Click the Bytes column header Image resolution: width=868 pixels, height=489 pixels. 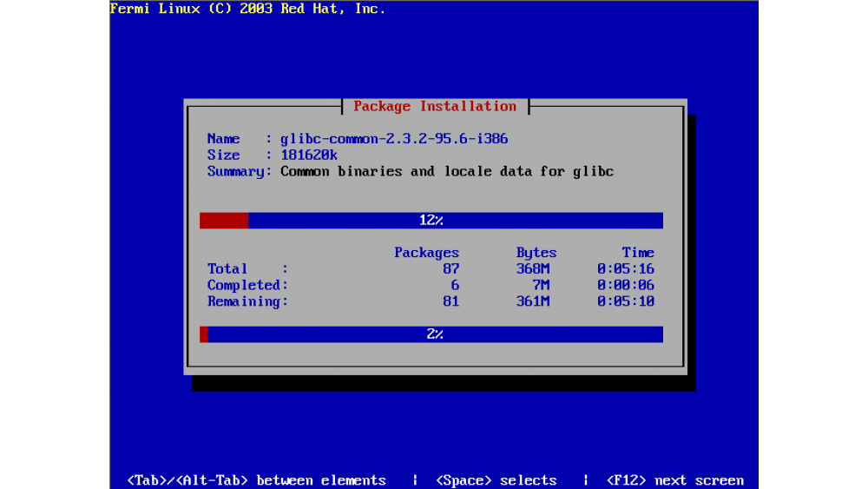coord(536,253)
